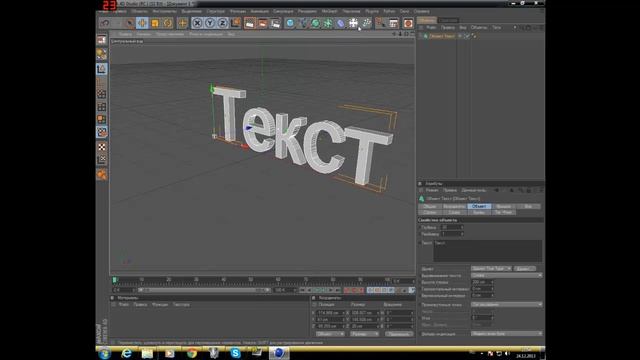
Task: Select points mode in left palette
Action: (x=102, y=94)
